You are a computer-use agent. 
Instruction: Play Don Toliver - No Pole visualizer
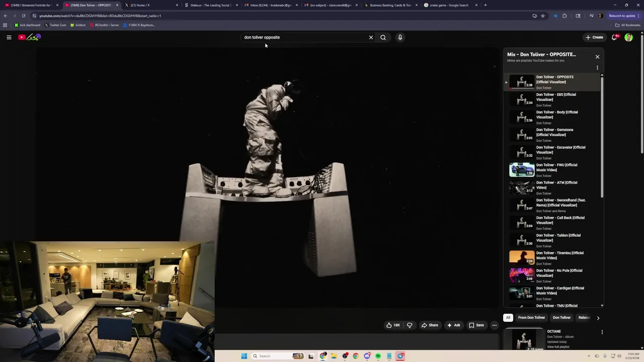click(x=552, y=276)
